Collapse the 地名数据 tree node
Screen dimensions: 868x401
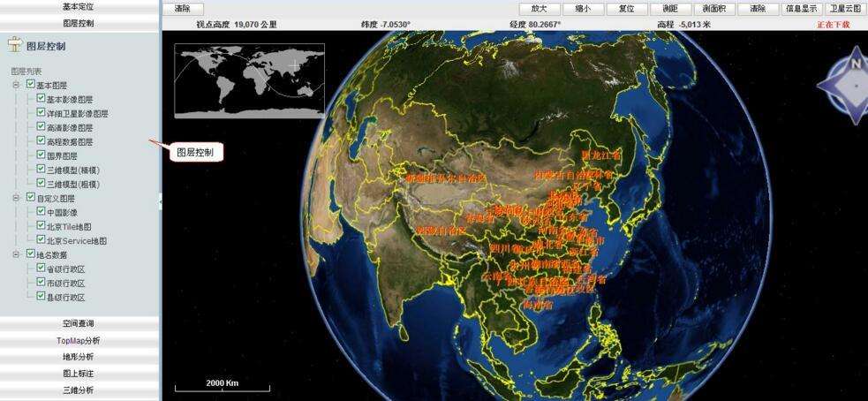(x=17, y=254)
